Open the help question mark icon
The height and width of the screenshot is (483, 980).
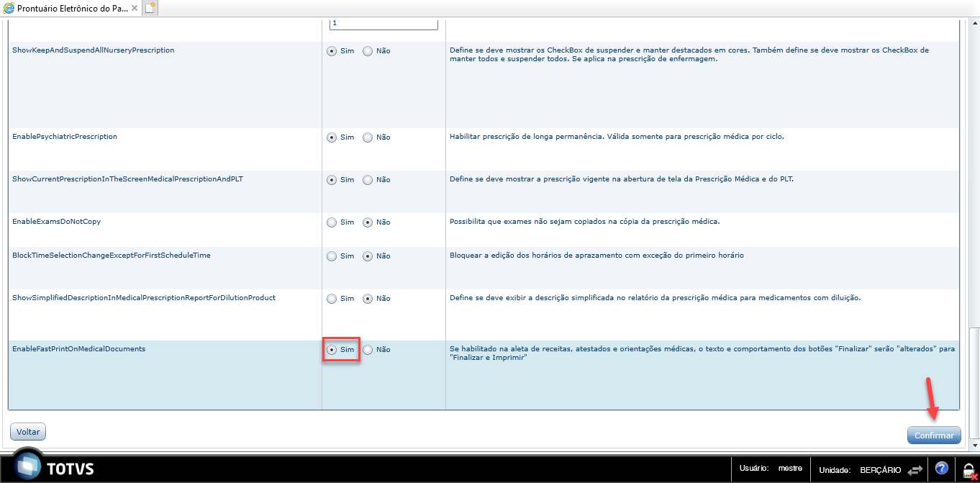pos(941,469)
